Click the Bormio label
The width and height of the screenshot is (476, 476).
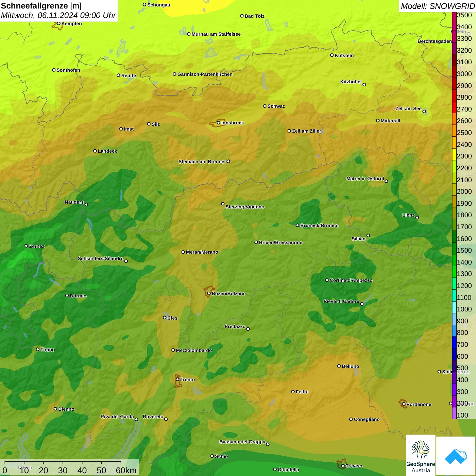[78, 296]
